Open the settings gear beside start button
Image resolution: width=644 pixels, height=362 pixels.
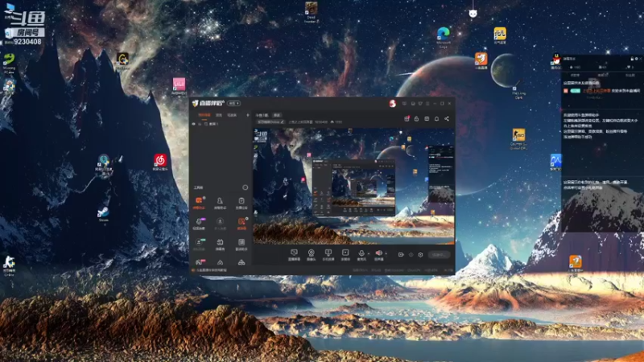[x=420, y=254]
